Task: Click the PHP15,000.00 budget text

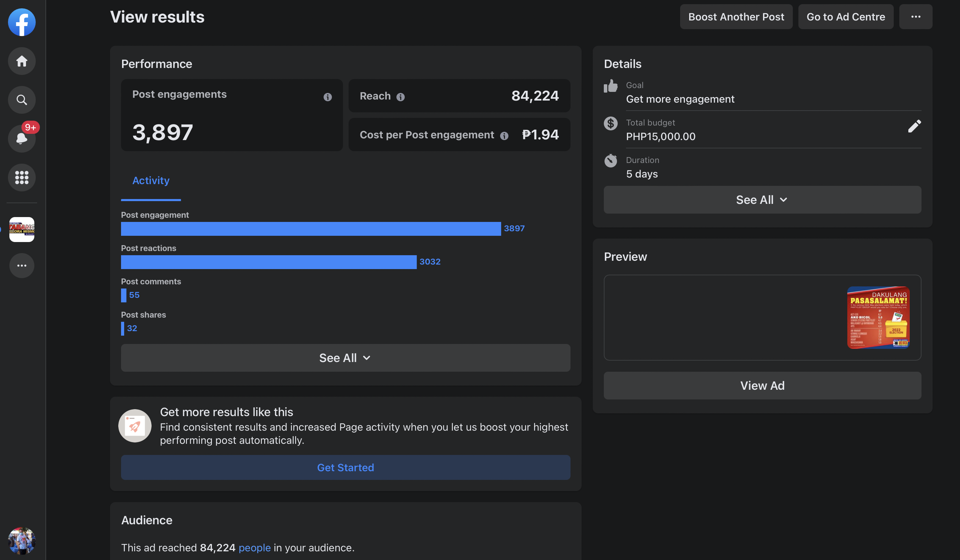Action: tap(661, 136)
